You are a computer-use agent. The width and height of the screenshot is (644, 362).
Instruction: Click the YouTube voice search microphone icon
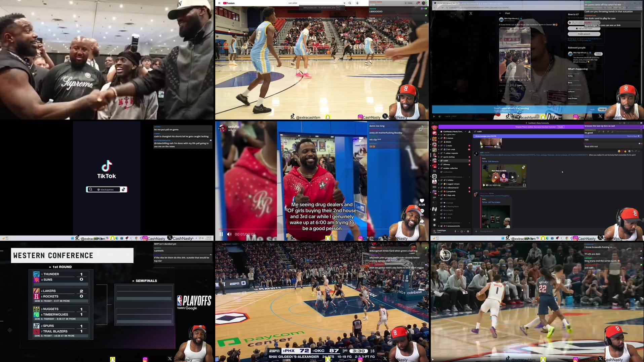tap(357, 3)
